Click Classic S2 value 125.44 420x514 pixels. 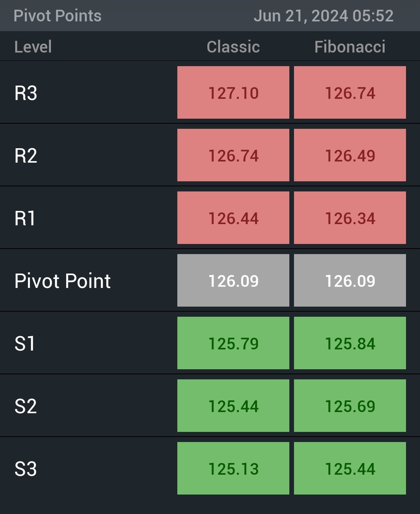pos(233,406)
